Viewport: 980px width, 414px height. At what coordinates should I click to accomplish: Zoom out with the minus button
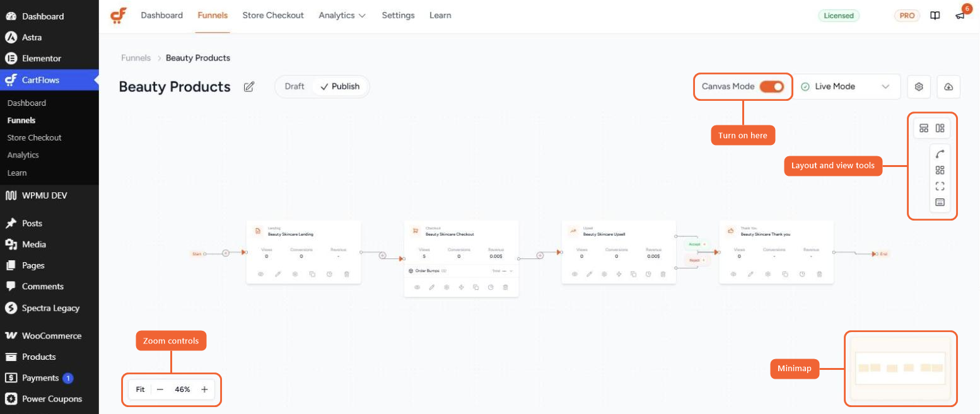[x=160, y=389]
